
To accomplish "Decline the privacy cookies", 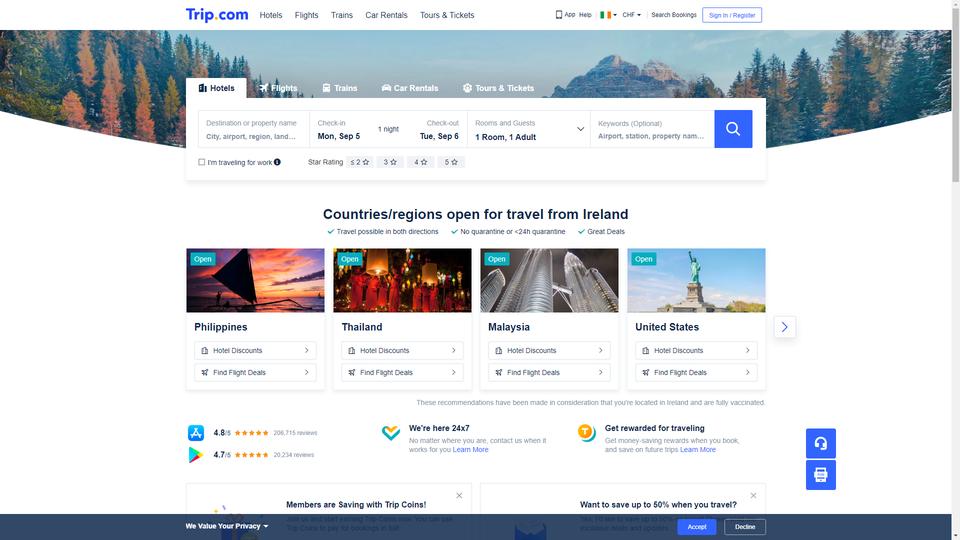I will 744,527.
